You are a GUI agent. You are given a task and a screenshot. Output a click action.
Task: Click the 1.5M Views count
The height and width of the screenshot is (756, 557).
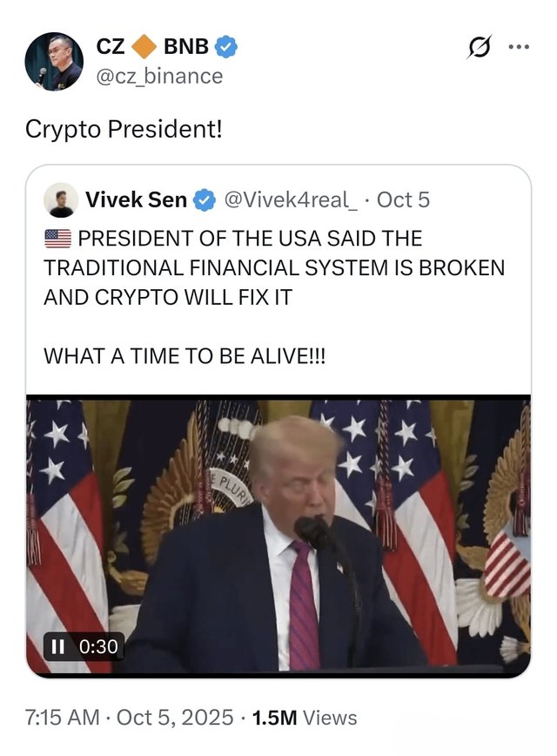point(305,718)
